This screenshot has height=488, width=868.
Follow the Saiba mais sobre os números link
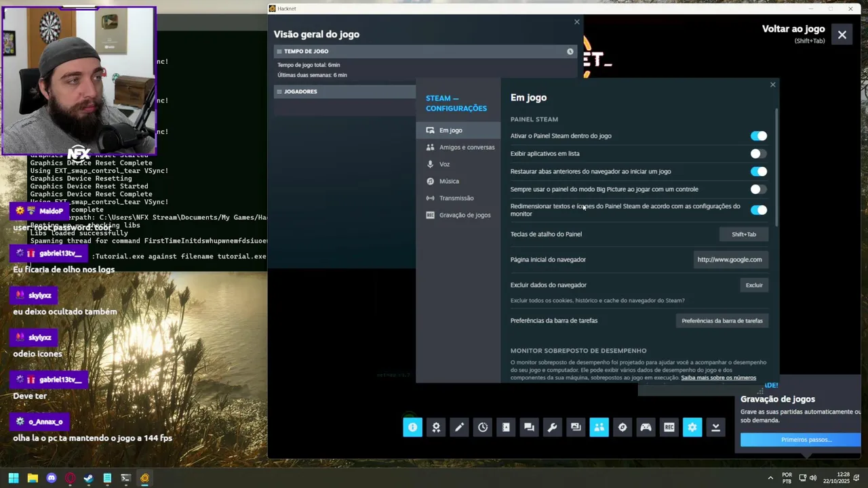click(x=718, y=378)
